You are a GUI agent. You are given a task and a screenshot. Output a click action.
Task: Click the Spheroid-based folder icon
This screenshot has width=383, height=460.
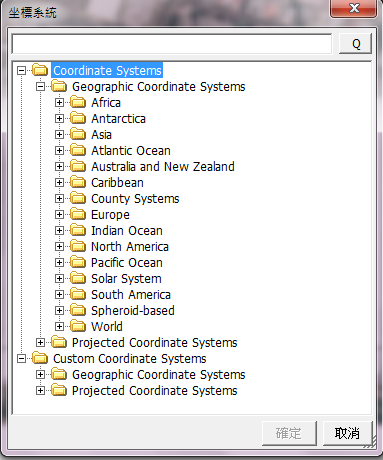click(x=78, y=310)
